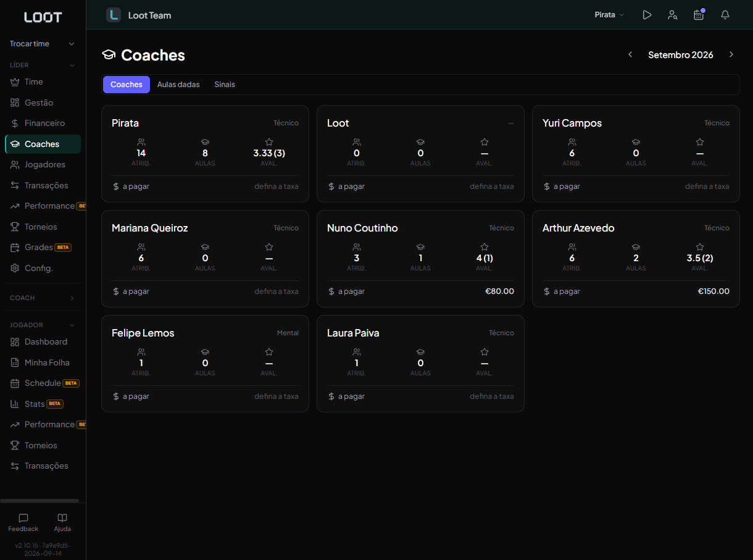The image size is (753, 560).
Task: Open the play icon in top bar
Action: tap(647, 15)
